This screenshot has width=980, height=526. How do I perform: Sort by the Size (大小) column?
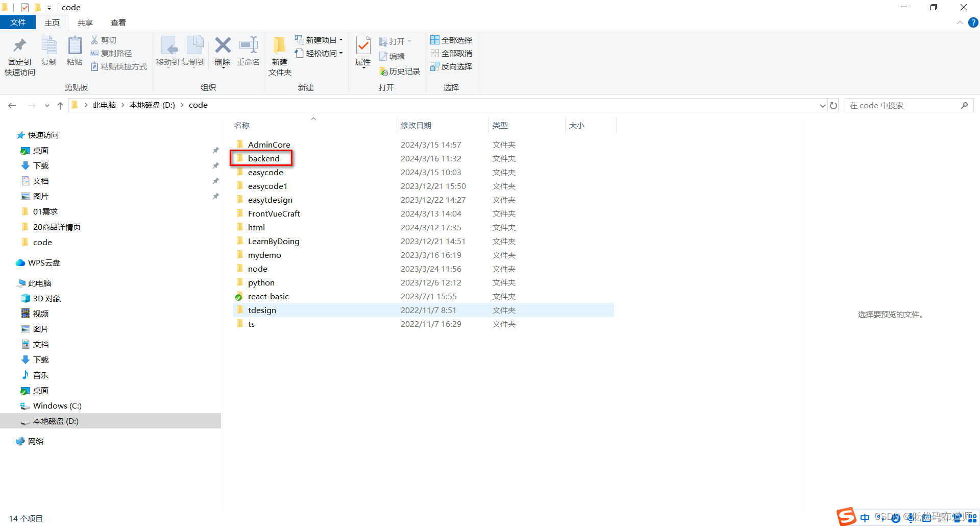(x=577, y=125)
